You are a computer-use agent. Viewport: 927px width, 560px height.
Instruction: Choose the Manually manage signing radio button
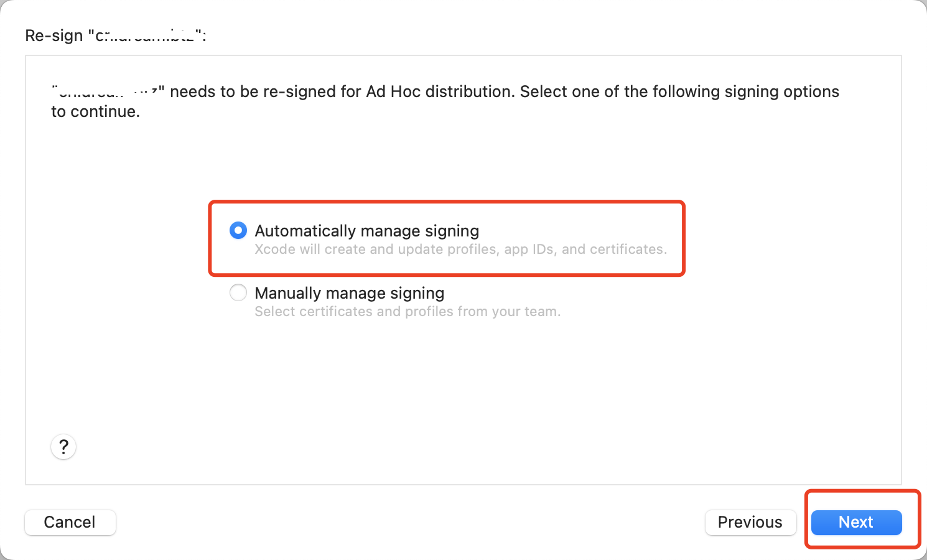tap(238, 292)
